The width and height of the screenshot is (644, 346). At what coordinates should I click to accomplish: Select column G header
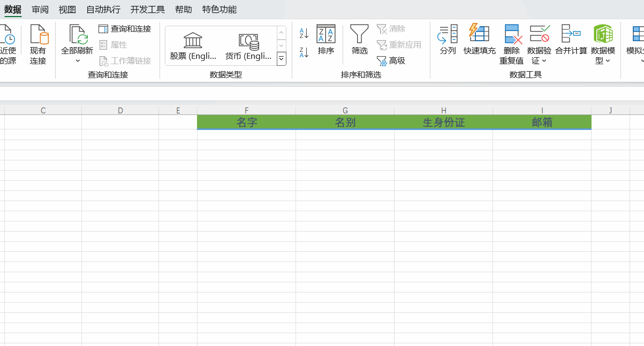click(x=345, y=110)
